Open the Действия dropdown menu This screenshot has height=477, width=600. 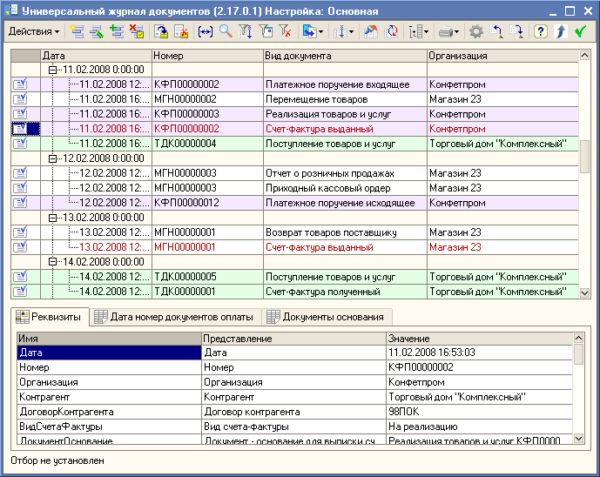pyautogui.click(x=34, y=32)
